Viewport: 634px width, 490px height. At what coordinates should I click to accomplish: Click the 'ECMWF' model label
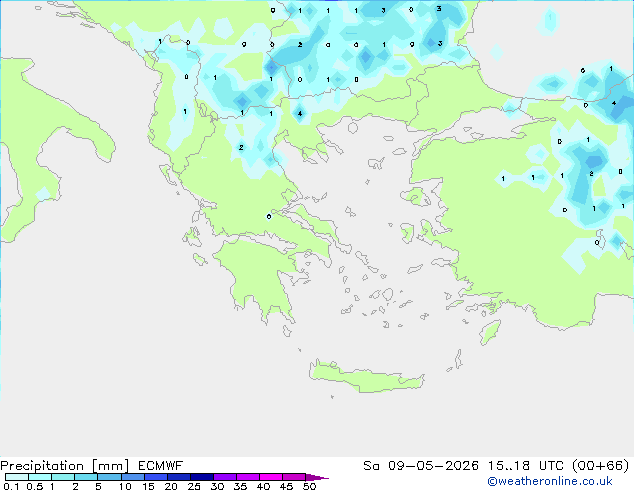[x=161, y=465]
